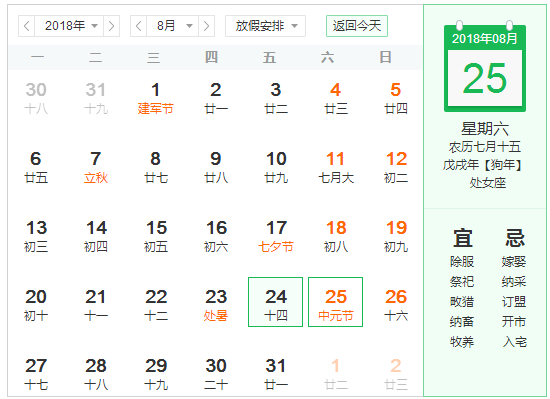Select August 3 廿二
This screenshot has height=399, width=550.
click(276, 98)
